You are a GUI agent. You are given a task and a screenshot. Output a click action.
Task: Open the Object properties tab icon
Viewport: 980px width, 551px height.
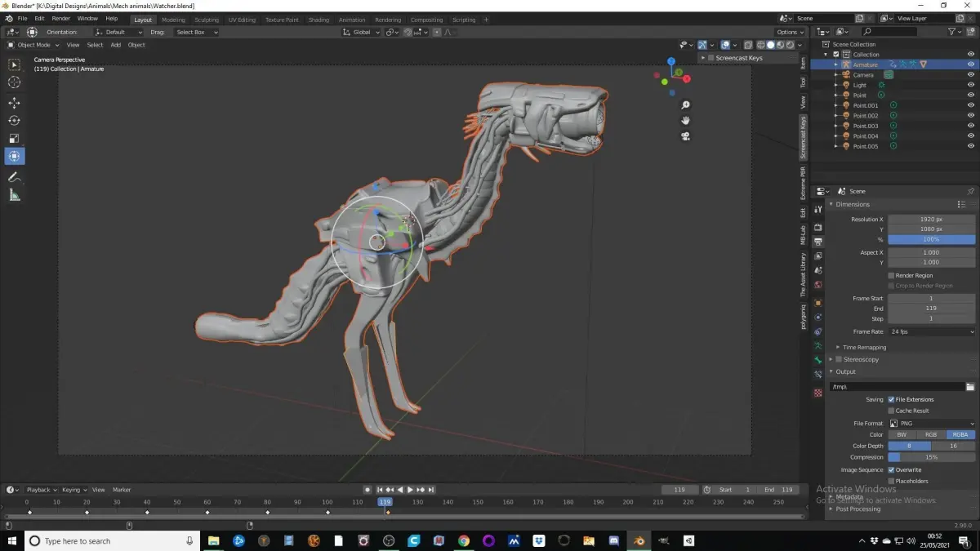[x=817, y=303]
